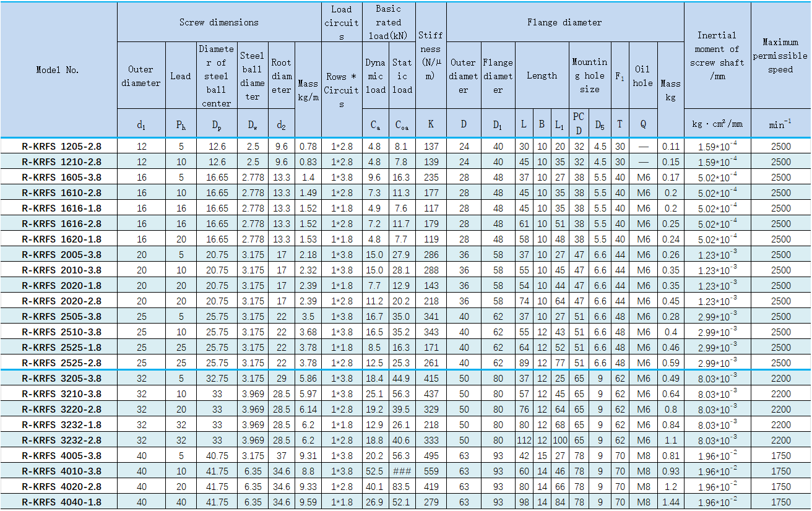The height and width of the screenshot is (511, 812).
Task: Click the Oil hole column header
Action: [x=643, y=76]
